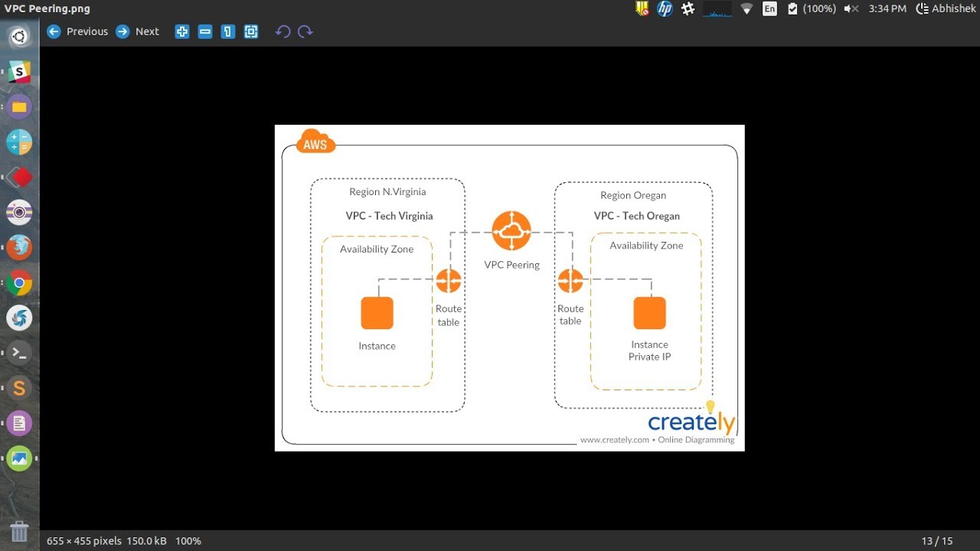Open the Ubuntu dash launcher
The height and width of the screenshot is (551, 980).
pyautogui.click(x=19, y=36)
